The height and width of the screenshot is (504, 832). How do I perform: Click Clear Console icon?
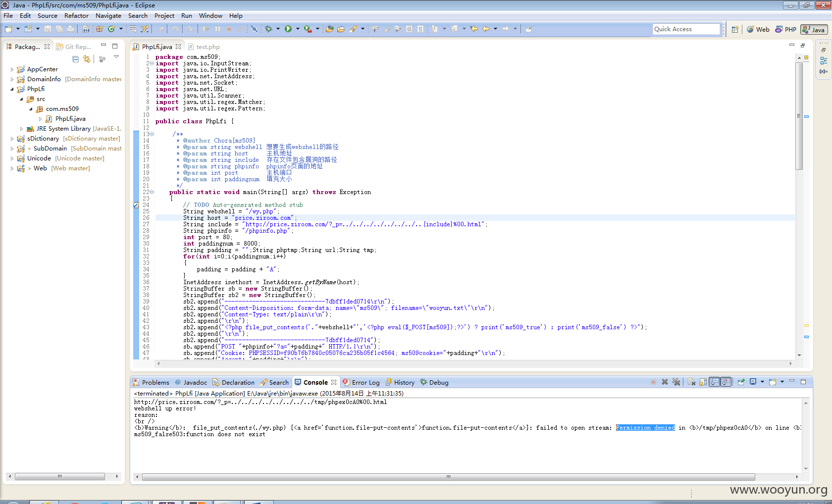pyautogui.click(x=691, y=382)
